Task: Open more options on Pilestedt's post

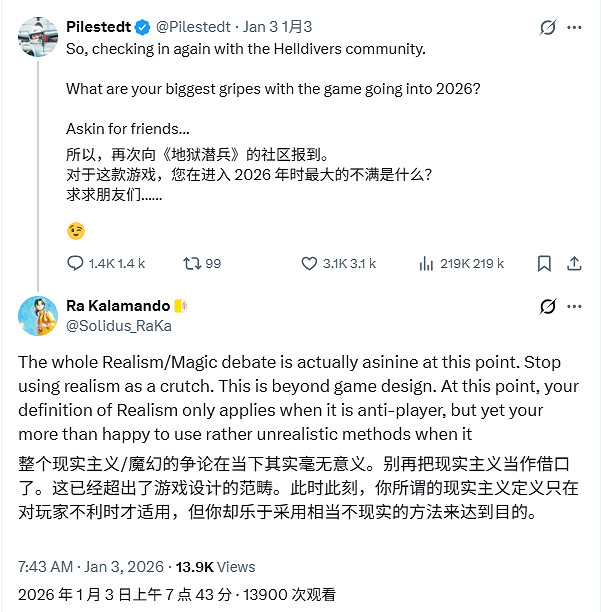Action: coord(576,27)
